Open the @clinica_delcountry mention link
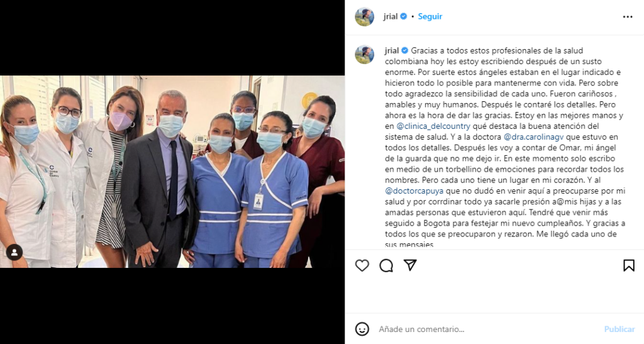This screenshot has height=344, width=644. click(433, 126)
